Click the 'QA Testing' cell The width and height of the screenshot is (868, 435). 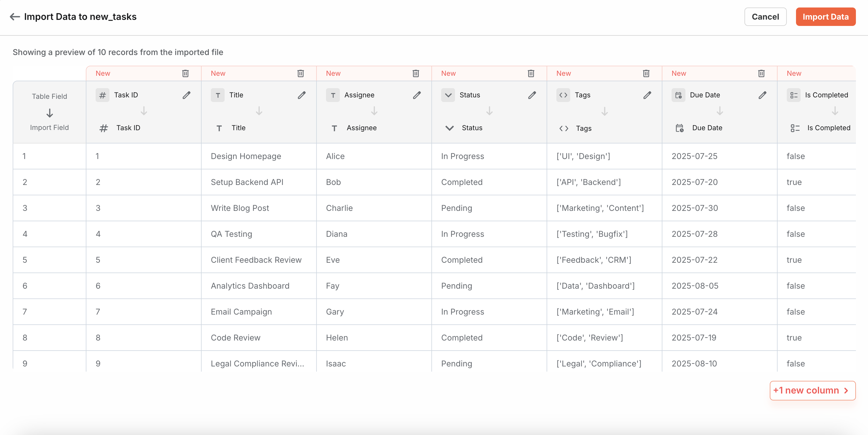(x=259, y=234)
